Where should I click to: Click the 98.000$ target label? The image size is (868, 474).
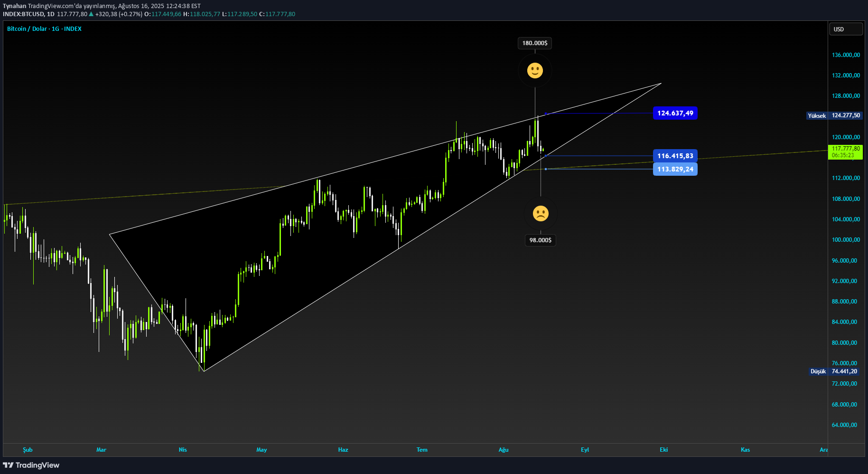[541, 240]
